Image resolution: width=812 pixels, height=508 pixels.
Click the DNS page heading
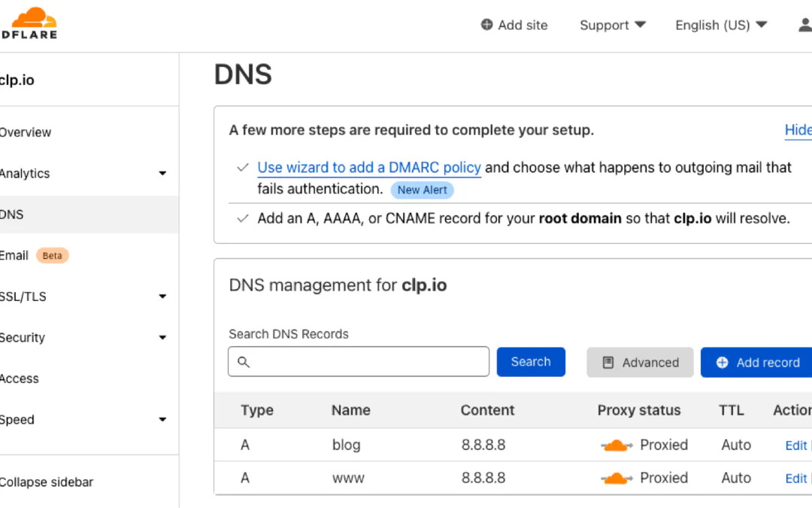243,75
